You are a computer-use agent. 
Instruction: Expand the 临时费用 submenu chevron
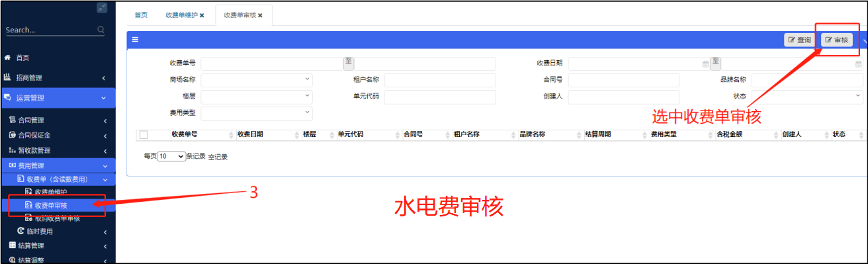pyautogui.click(x=105, y=232)
